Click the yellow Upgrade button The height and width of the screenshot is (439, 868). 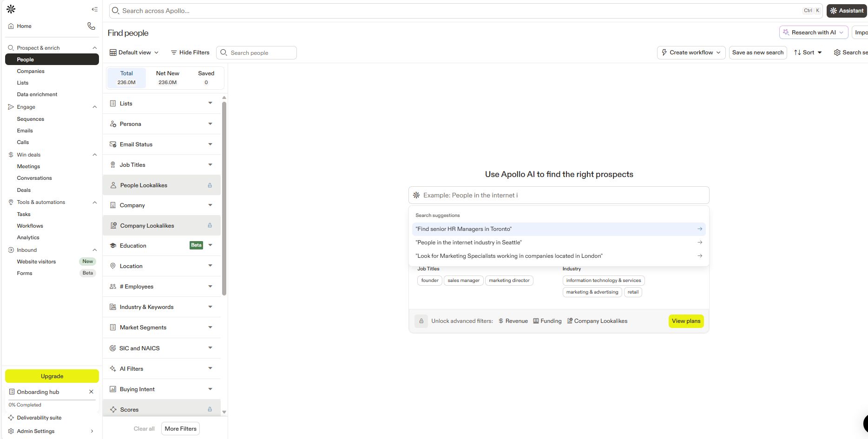(52, 376)
